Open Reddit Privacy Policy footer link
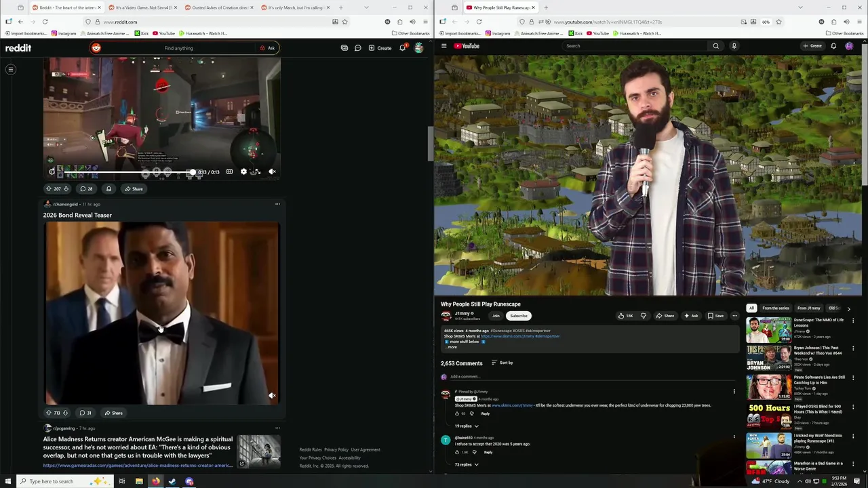 coord(336,450)
